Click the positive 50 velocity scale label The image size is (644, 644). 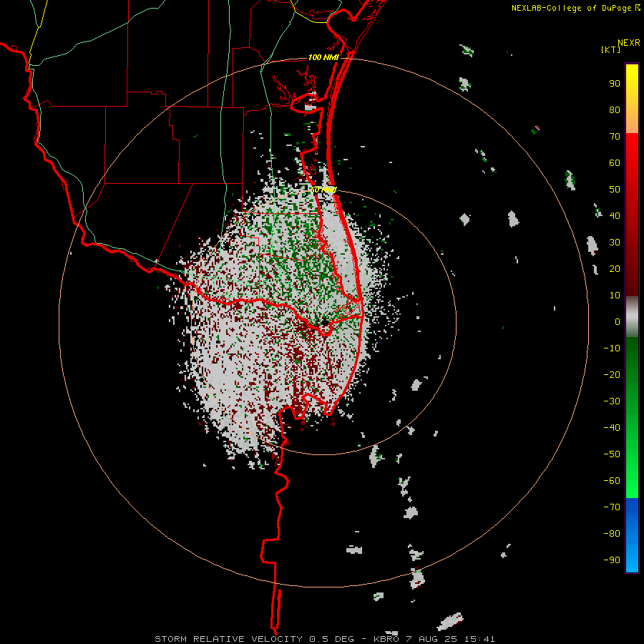615,190
